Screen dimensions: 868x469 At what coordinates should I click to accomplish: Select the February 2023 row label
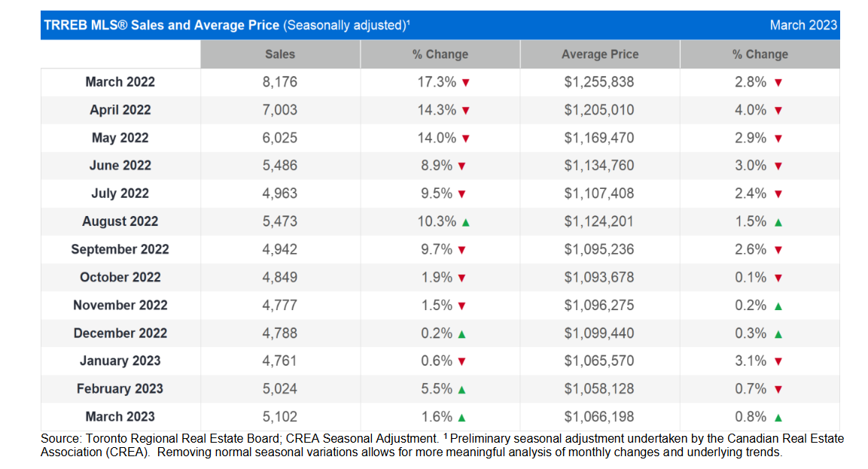(120, 388)
